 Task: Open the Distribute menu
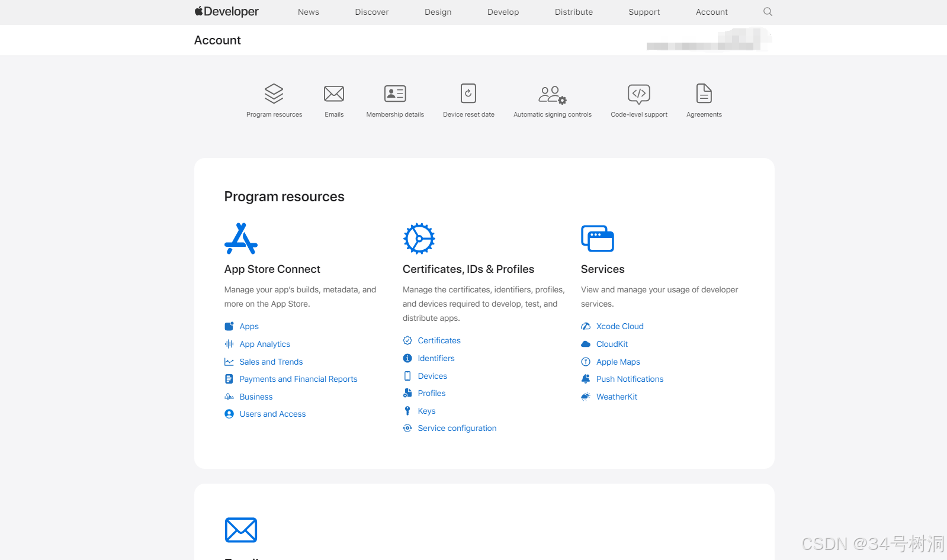(x=574, y=12)
